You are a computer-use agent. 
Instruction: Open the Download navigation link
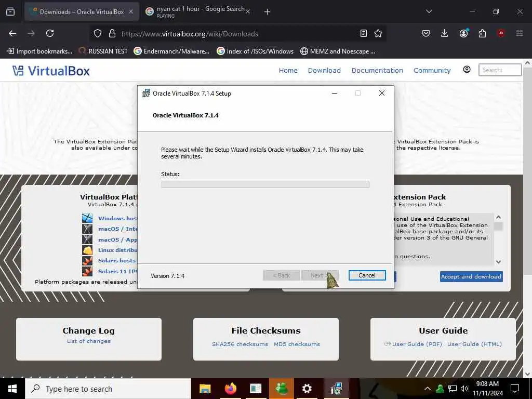click(324, 70)
